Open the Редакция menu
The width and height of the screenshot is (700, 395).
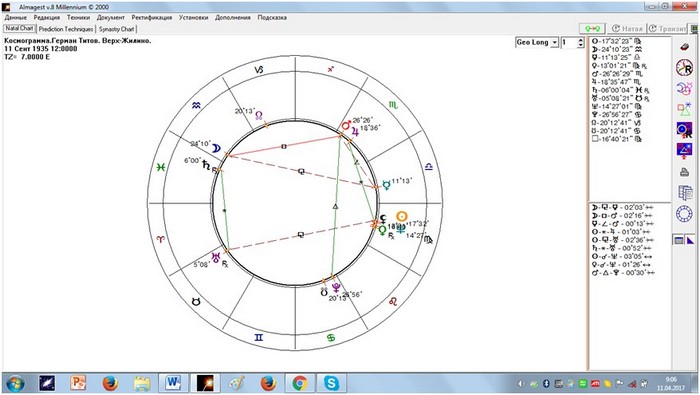click(46, 17)
